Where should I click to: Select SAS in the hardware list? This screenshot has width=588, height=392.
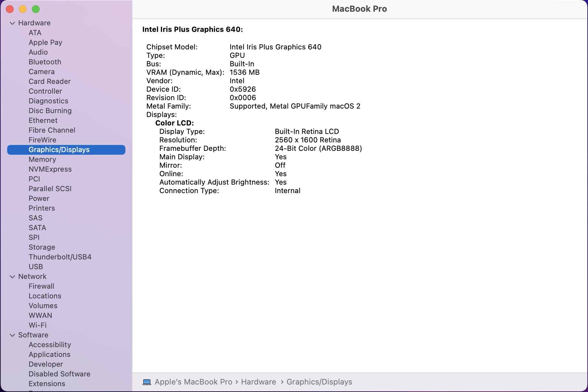click(x=36, y=218)
